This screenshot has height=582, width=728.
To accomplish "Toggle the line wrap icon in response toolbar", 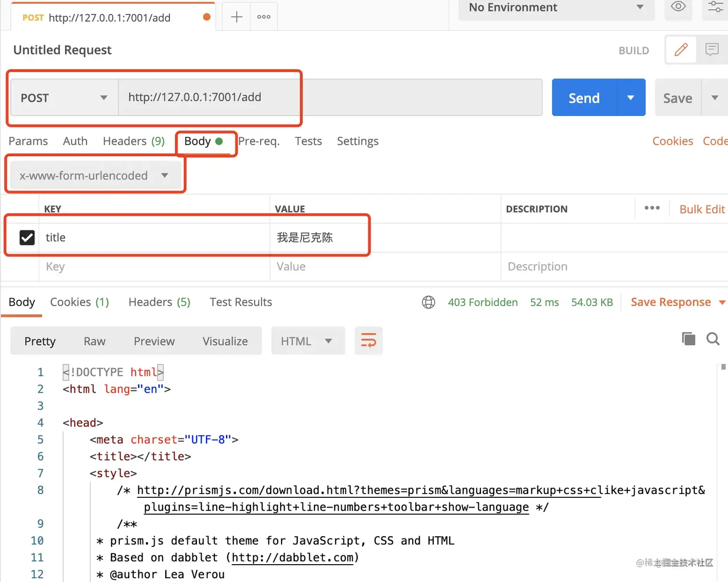I will (368, 341).
